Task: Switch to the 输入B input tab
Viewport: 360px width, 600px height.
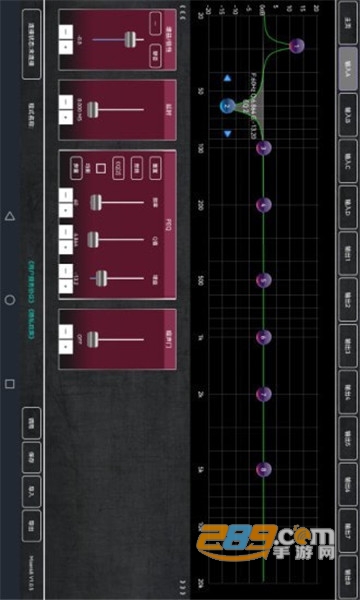Action: [x=348, y=115]
